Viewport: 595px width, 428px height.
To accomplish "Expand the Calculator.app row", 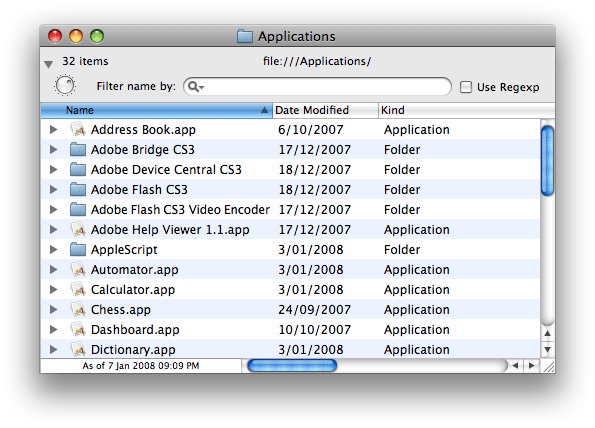I will (x=54, y=290).
